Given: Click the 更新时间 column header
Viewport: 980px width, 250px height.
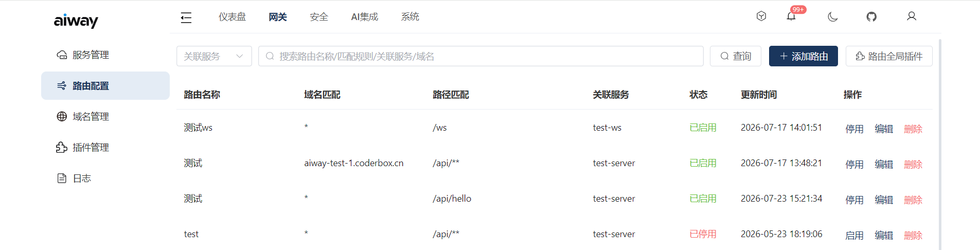Looking at the screenshot, I should point(759,95).
